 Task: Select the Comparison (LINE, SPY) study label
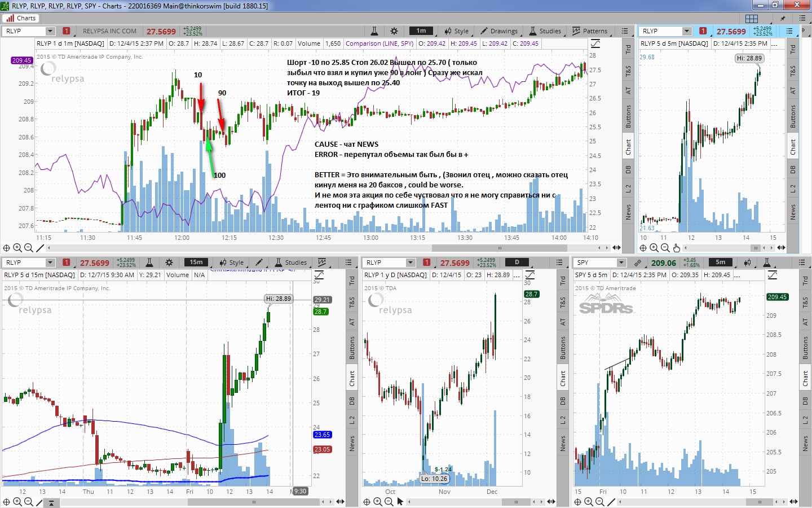[x=379, y=43]
